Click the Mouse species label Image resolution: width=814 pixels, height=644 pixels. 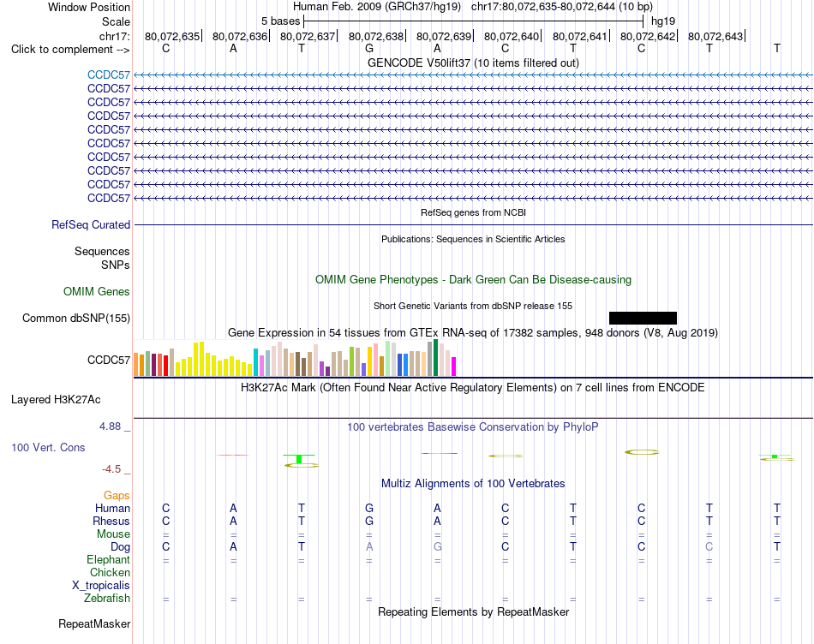pyautogui.click(x=114, y=534)
